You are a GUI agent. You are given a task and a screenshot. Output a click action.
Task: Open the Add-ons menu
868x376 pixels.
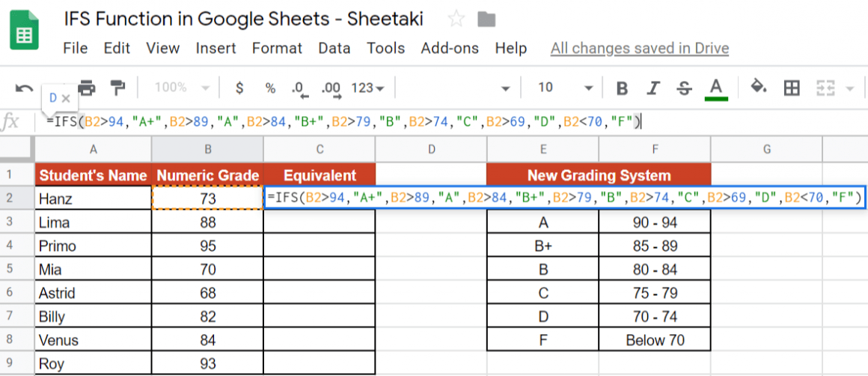click(x=450, y=48)
